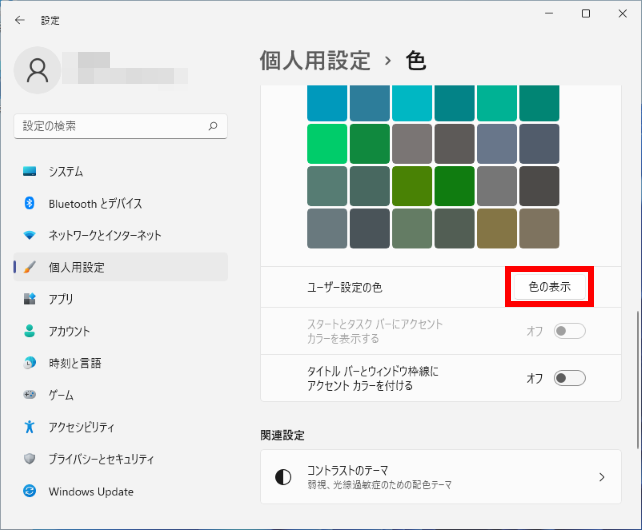Click 個人用設定 breadcrumb link
642x530 pixels.
(x=315, y=61)
